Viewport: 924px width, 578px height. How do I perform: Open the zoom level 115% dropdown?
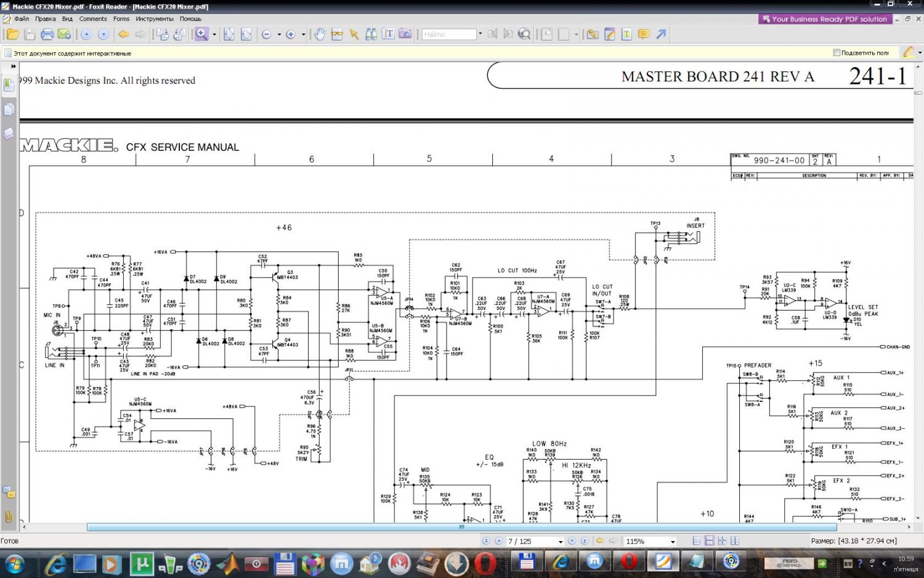[x=673, y=541]
